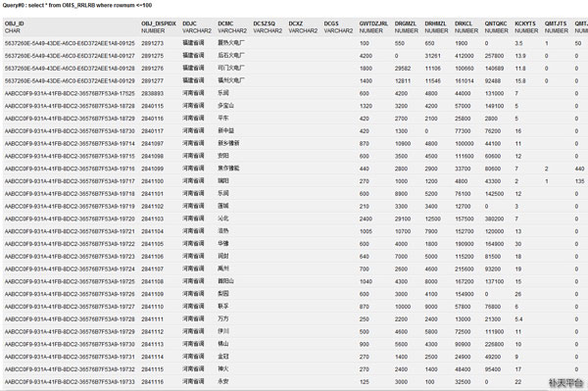This screenshot has width=588, height=391.
Task: Select the QNTQKC value 140689
Action: (494, 69)
